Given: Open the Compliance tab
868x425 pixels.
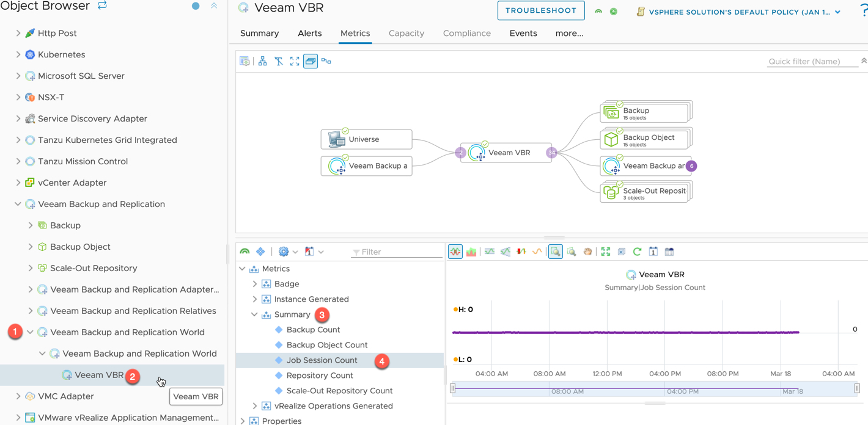Looking at the screenshot, I should (467, 34).
